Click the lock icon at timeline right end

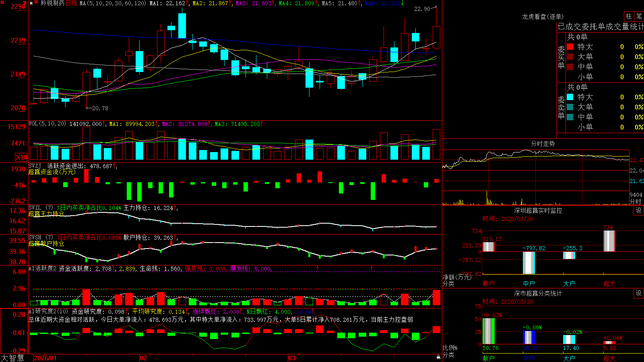tap(439, 357)
